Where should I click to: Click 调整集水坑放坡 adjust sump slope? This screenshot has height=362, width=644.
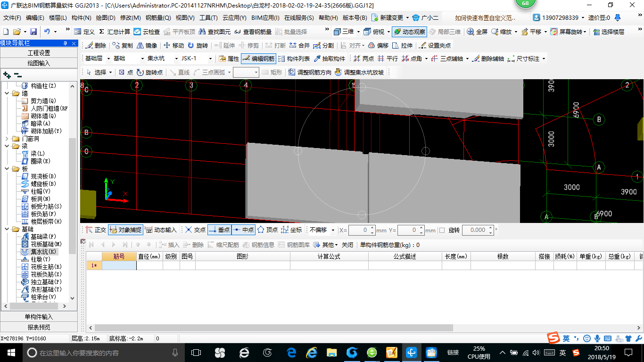click(x=359, y=72)
